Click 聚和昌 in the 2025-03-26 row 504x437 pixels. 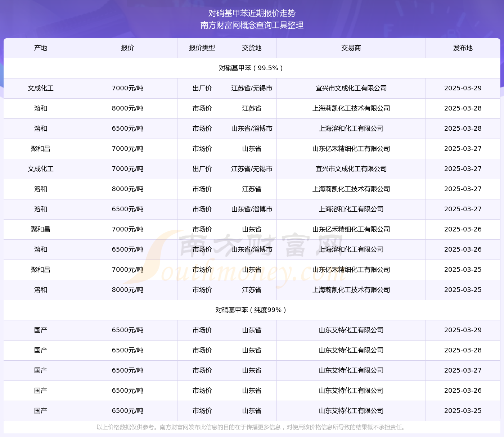41,229
